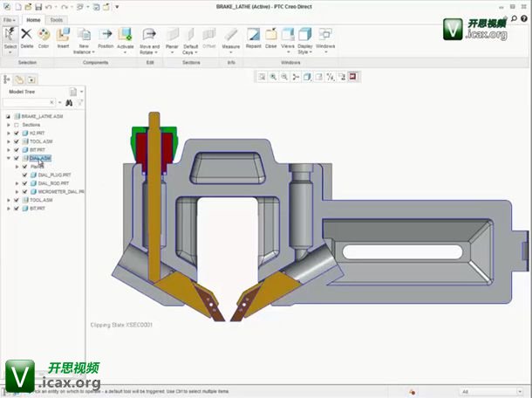Click the Measure tool
The width and height of the screenshot is (532, 398).
pyautogui.click(x=231, y=37)
